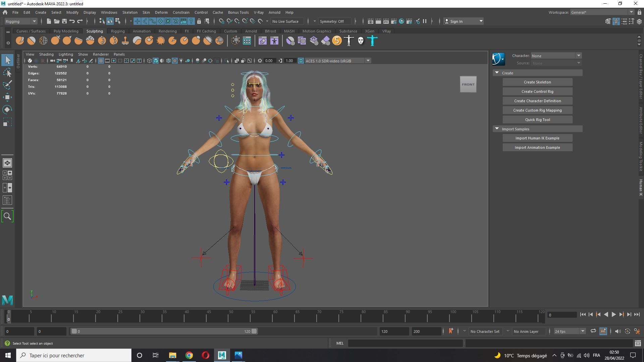Select the Move tool in toolbox
The image size is (644, 362).
tap(7, 98)
